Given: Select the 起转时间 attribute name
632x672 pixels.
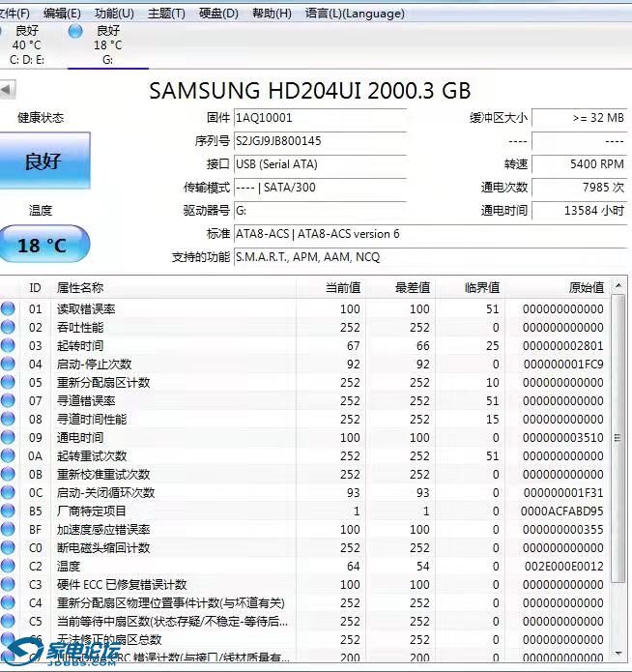Looking at the screenshot, I should 80,346.
